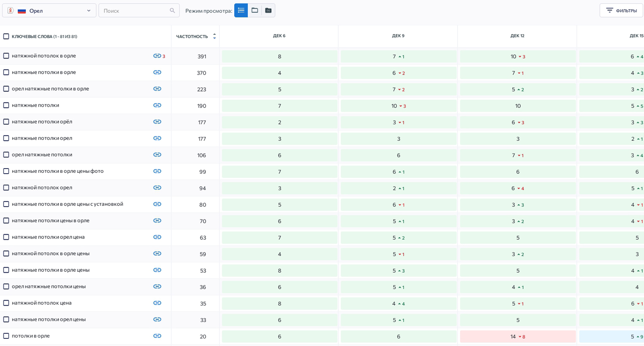Click the ДЕК 9 column header
Screen dimensions: 644x346
click(x=398, y=36)
